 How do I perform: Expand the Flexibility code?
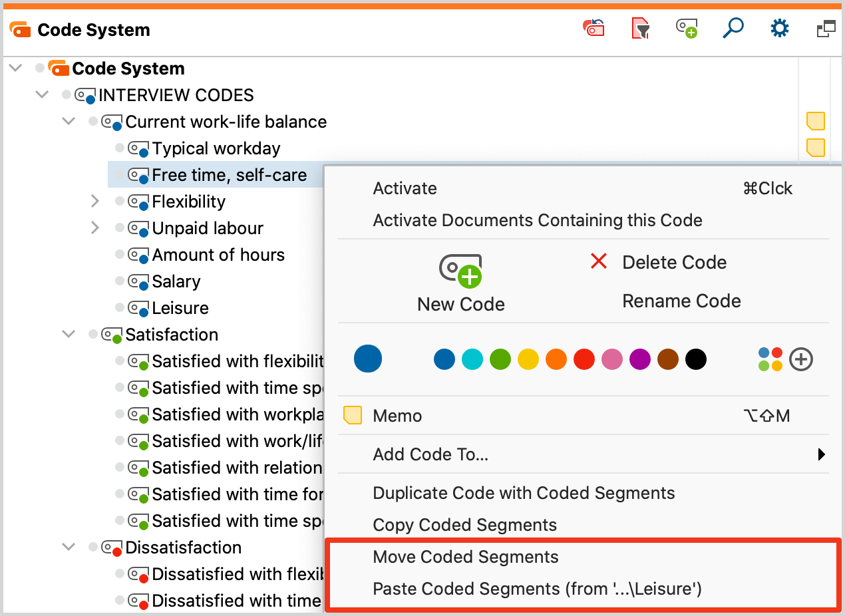coord(95,201)
